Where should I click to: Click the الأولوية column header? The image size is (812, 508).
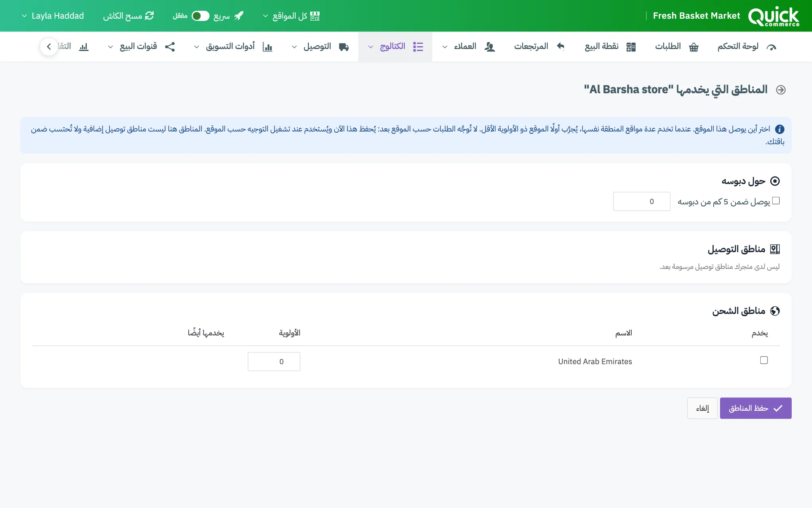pos(289,333)
